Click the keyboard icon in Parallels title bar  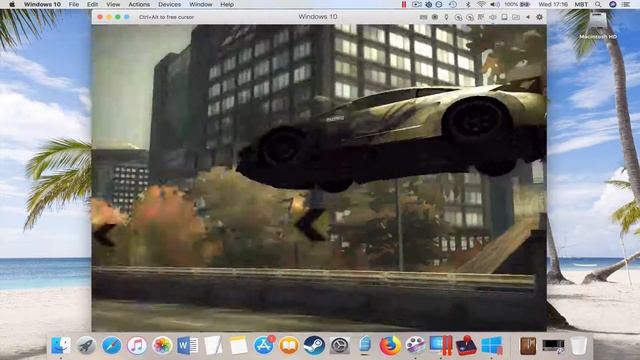tap(423, 17)
